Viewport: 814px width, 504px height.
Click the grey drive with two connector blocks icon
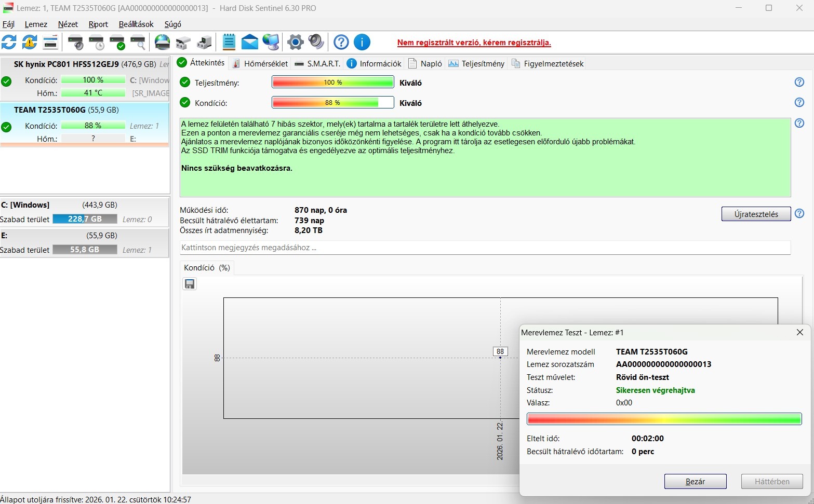coord(183,42)
